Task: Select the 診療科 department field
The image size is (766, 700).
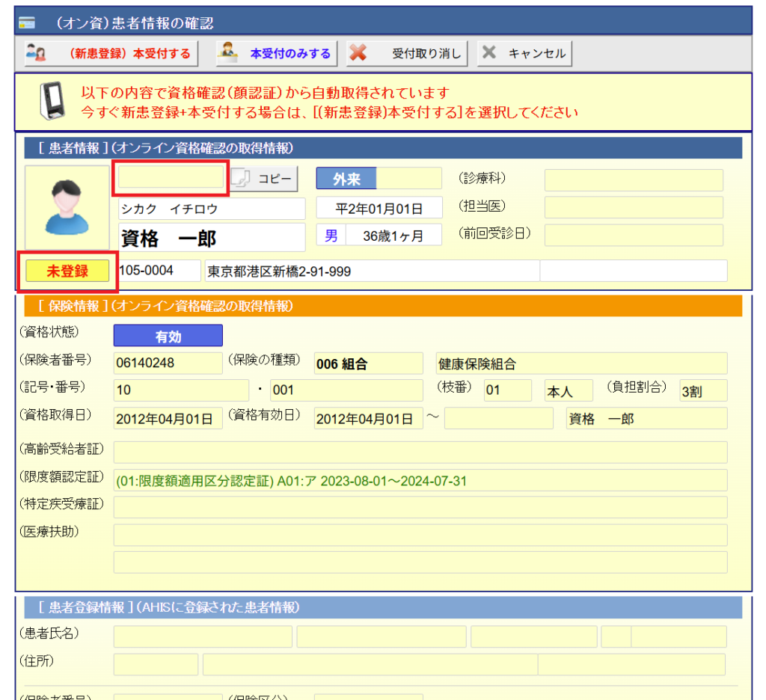Action: [633, 180]
